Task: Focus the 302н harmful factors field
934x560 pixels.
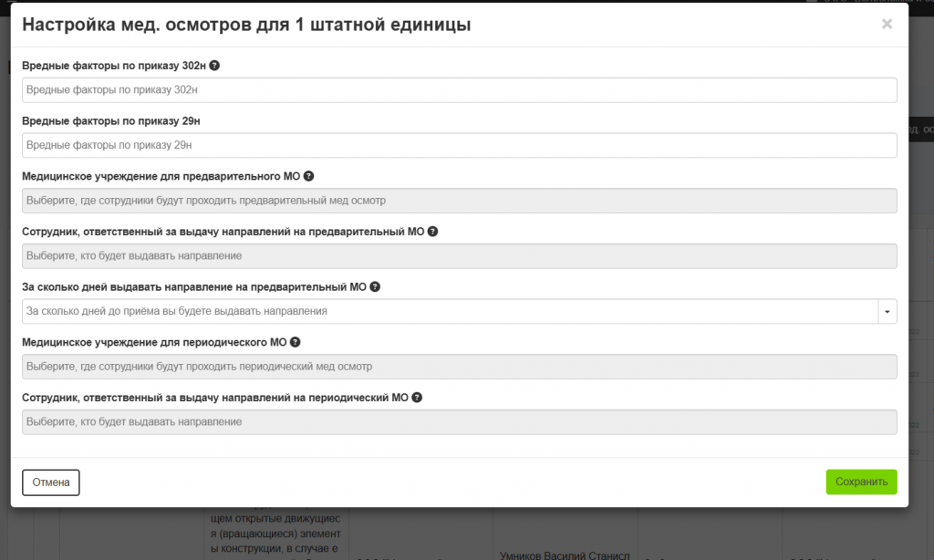Action: coord(460,90)
